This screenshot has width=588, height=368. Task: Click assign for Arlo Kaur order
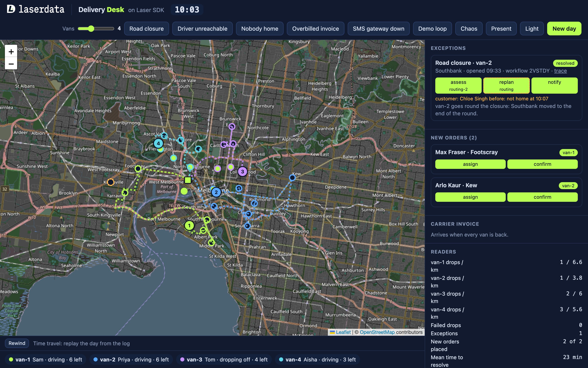click(x=470, y=197)
